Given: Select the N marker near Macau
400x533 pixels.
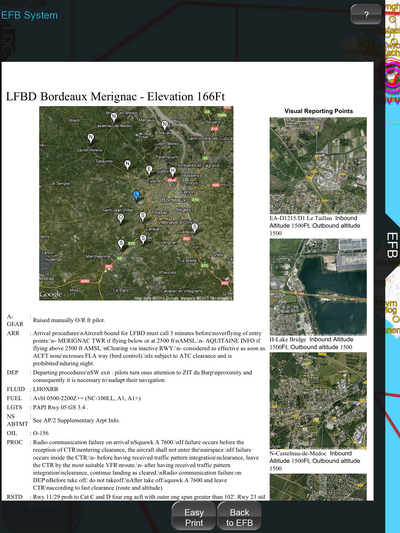Looking at the screenshot, I should click(165, 125).
